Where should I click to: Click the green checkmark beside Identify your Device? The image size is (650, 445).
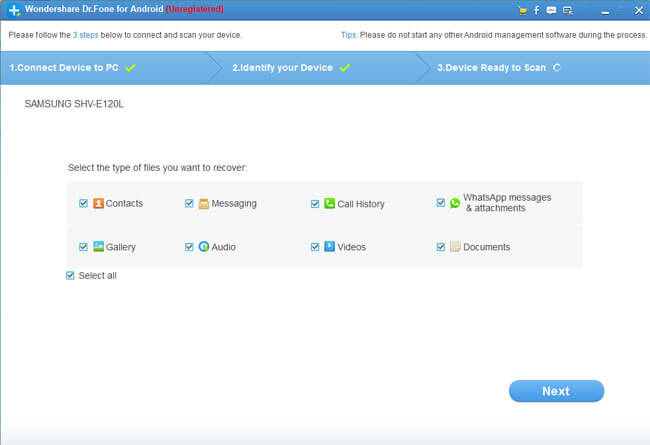coord(344,67)
